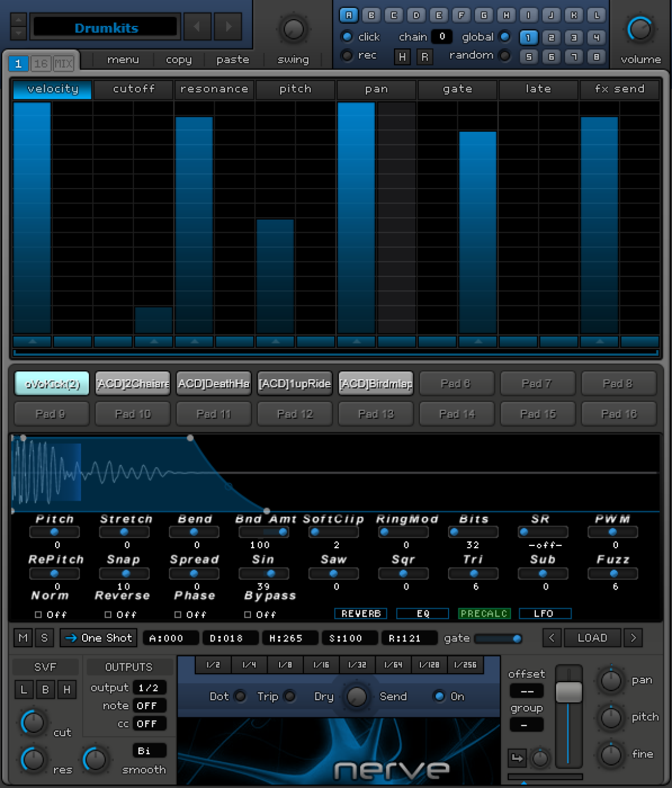This screenshot has height=788, width=672.
Task: Click the LOAD sample button
Action: click(592, 637)
